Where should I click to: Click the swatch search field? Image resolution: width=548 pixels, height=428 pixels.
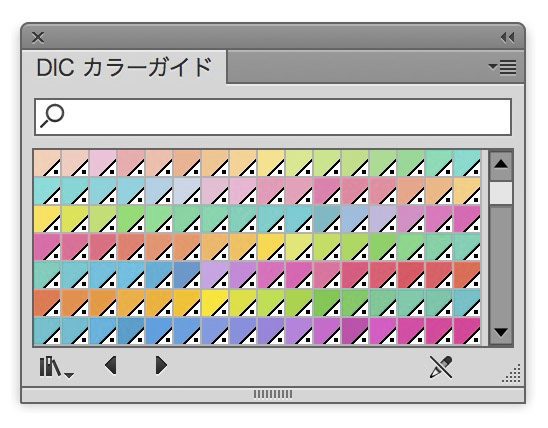273,117
